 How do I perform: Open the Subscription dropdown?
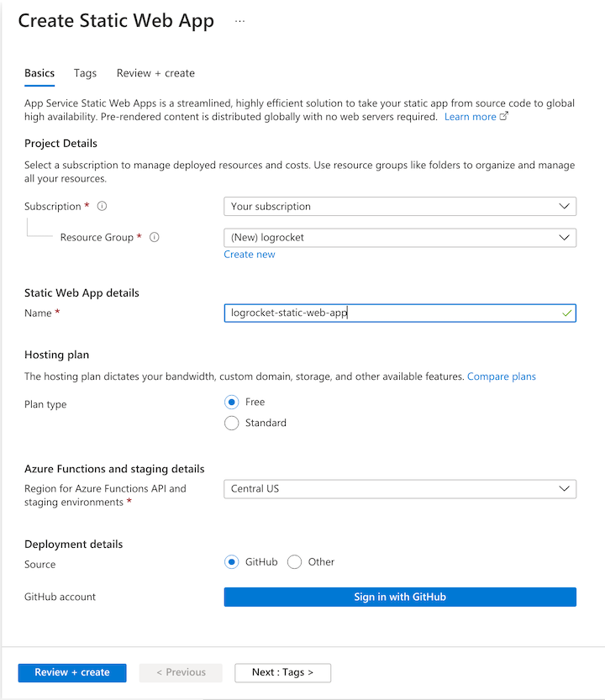399,207
